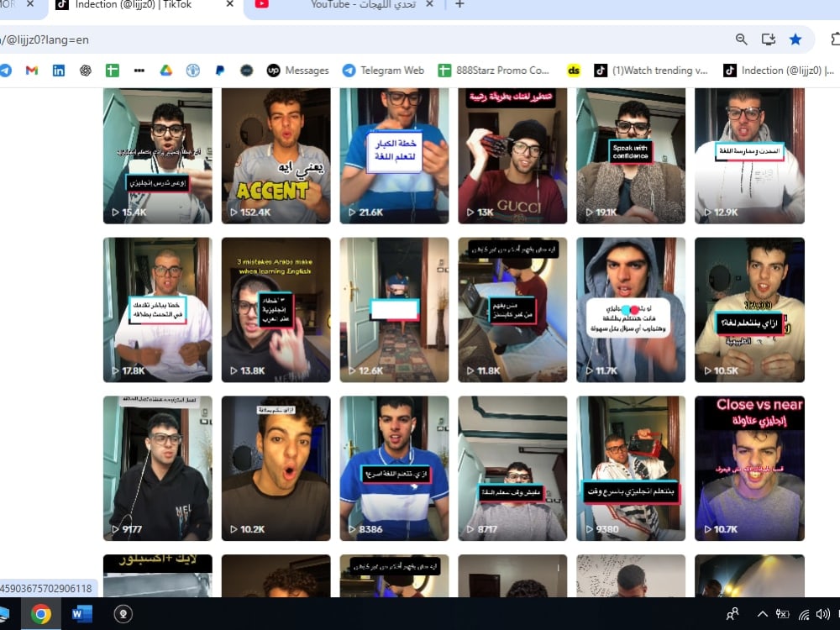Open the yellow ds bookmark icon
The image size is (840, 630).
click(x=574, y=71)
